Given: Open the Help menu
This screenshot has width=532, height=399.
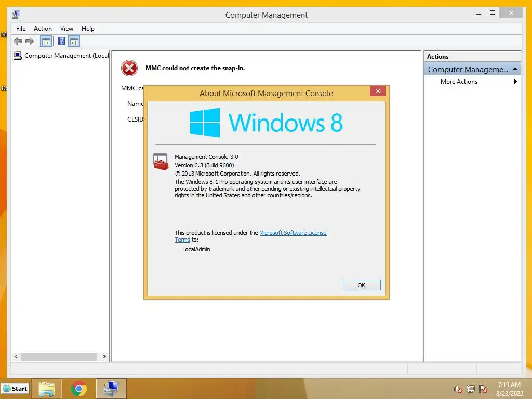Looking at the screenshot, I should pyautogui.click(x=88, y=29).
